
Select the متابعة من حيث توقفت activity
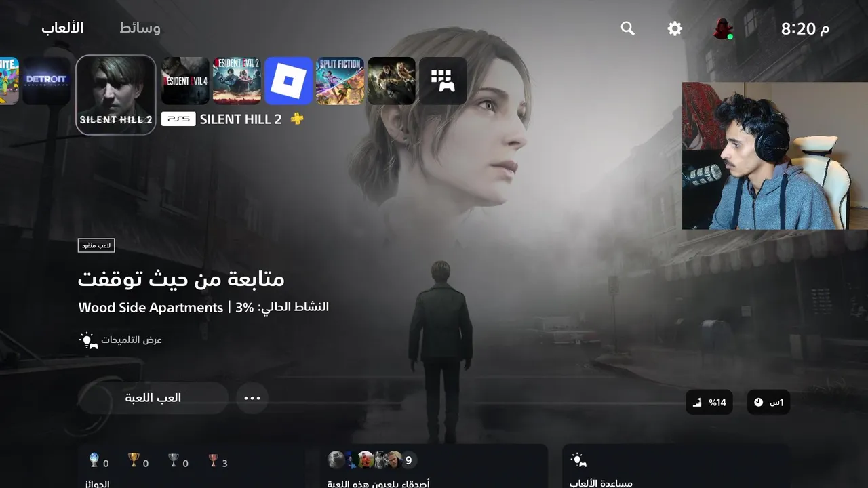[x=181, y=279]
